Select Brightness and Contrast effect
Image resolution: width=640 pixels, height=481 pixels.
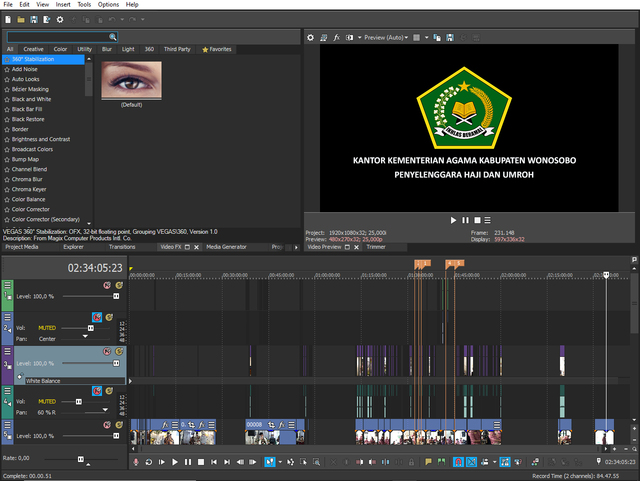click(x=41, y=139)
